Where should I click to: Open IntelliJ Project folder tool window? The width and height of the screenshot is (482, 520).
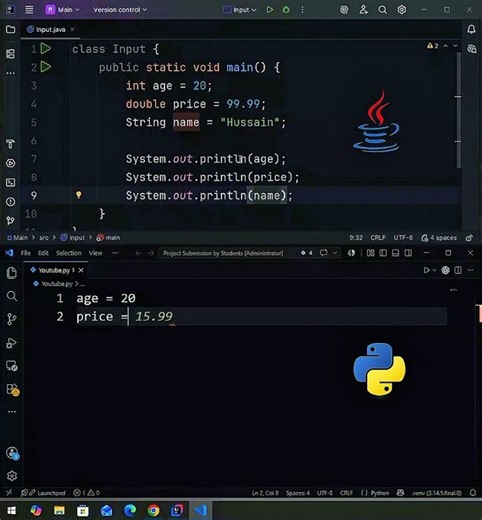coord(11,29)
